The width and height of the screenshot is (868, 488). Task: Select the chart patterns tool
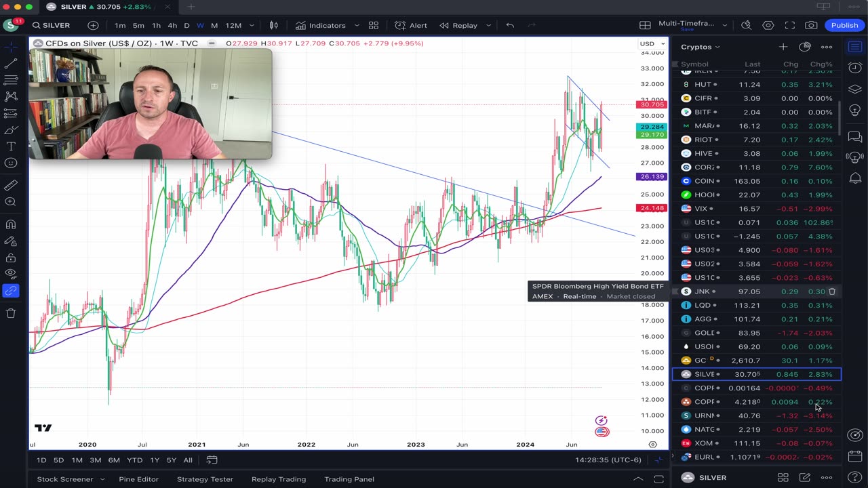click(x=11, y=97)
